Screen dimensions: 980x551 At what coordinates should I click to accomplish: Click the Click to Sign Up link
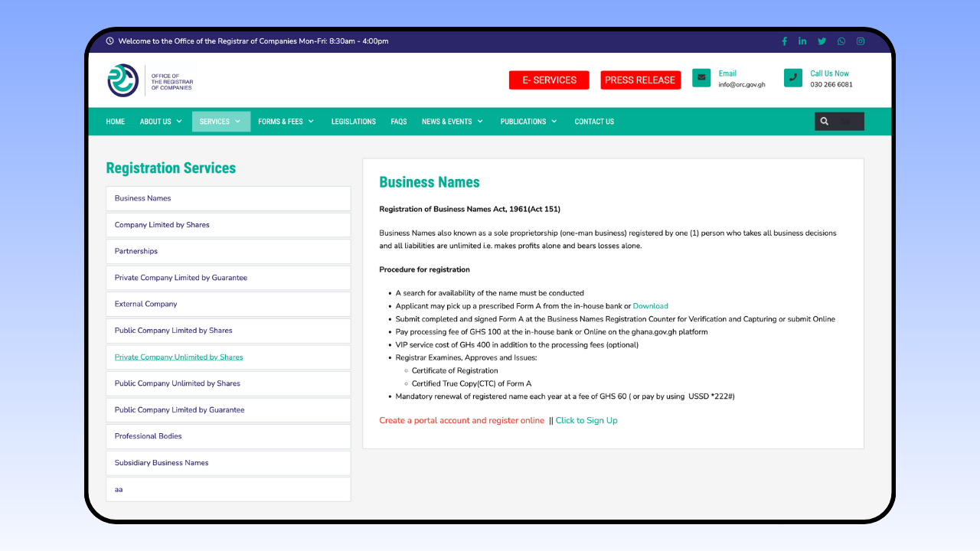point(586,420)
